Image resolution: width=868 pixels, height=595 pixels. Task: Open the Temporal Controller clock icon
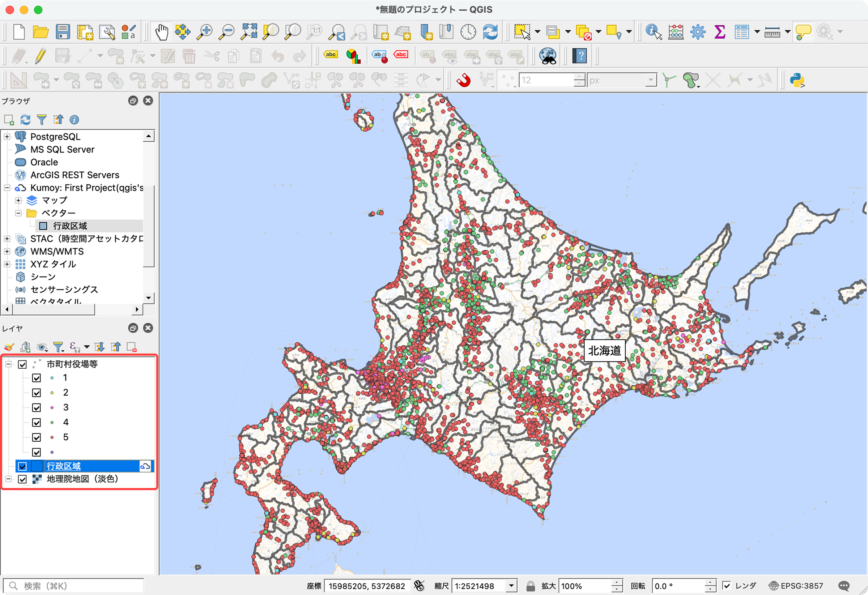tap(468, 31)
